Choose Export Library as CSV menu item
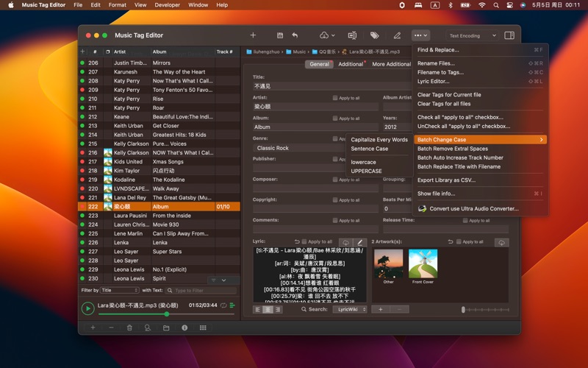588x368 pixels. [x=446, y=180]
